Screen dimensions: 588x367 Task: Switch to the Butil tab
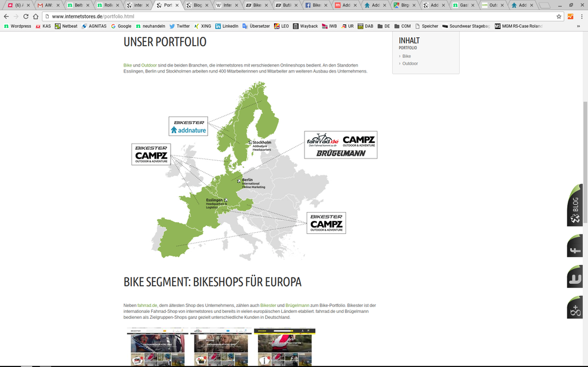(286, 5)
